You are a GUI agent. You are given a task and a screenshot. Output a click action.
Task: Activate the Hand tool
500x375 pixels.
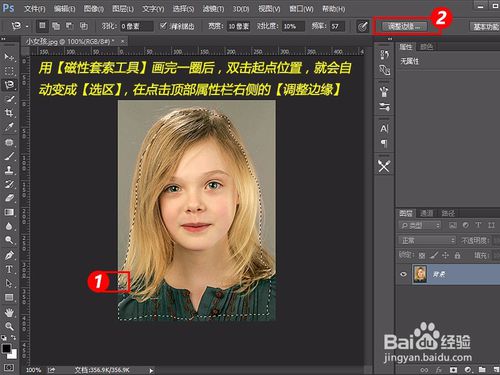tap(9, 312)
